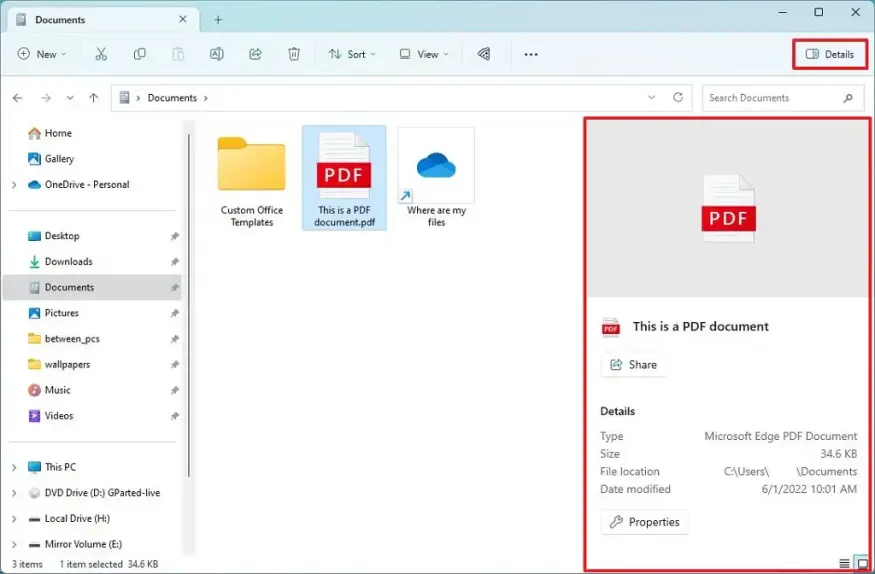Unpin Downloads using its pin icon
875x574 pixels.
175,262
